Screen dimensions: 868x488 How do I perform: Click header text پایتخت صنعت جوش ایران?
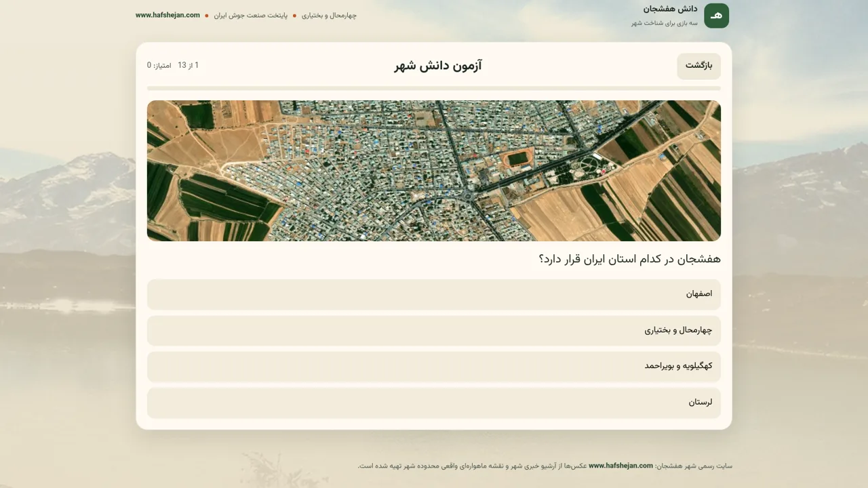251,16
